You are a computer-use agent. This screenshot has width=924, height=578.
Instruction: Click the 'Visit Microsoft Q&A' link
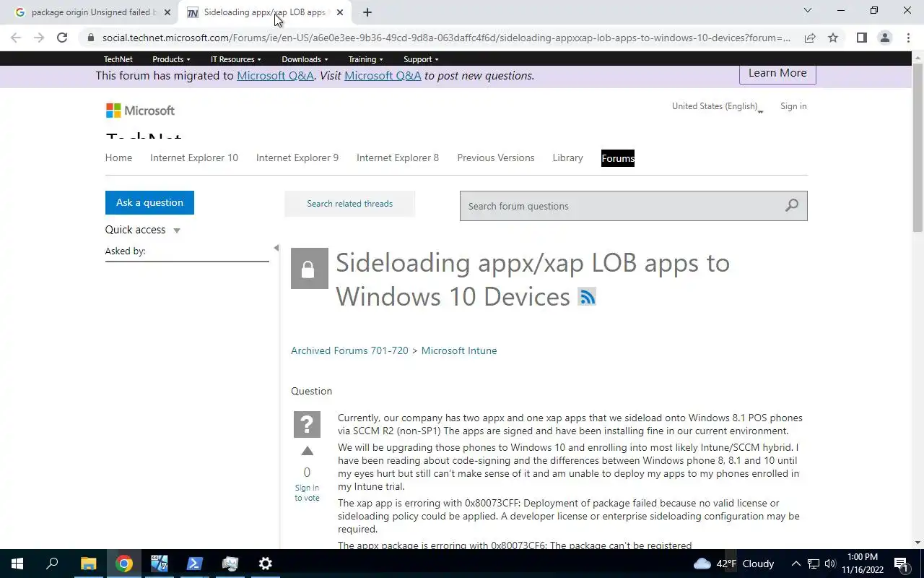[383, 76]
